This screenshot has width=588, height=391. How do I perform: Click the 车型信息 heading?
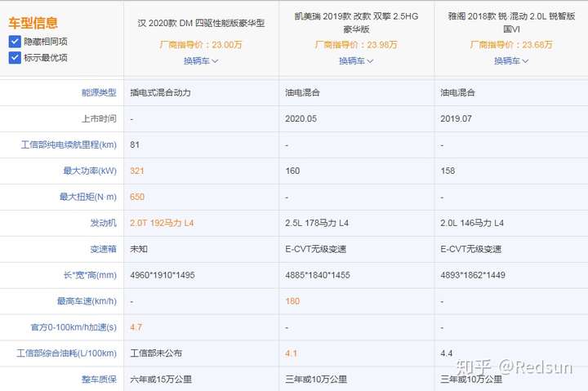(33, 23)
